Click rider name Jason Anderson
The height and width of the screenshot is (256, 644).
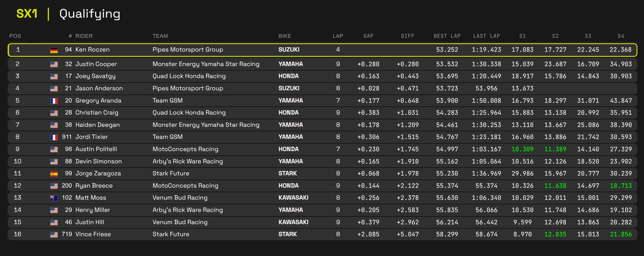coord(99,88)
